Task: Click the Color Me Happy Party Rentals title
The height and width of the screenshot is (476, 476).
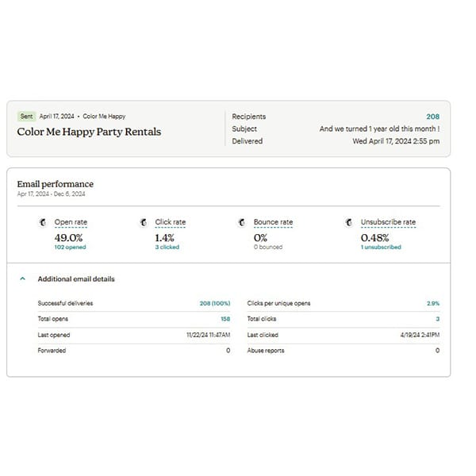Action: click(89, 132)
